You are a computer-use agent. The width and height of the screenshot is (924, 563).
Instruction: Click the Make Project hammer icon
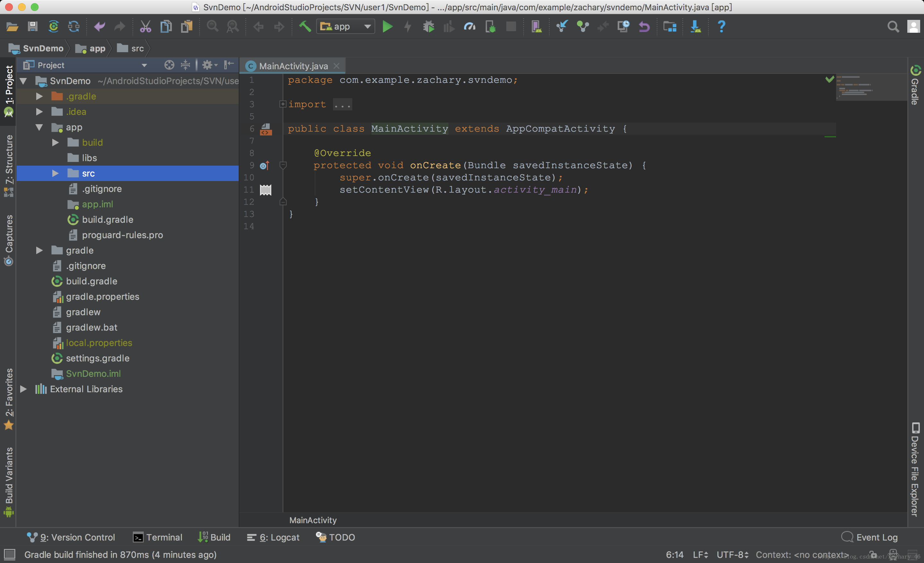pos(305,27)
